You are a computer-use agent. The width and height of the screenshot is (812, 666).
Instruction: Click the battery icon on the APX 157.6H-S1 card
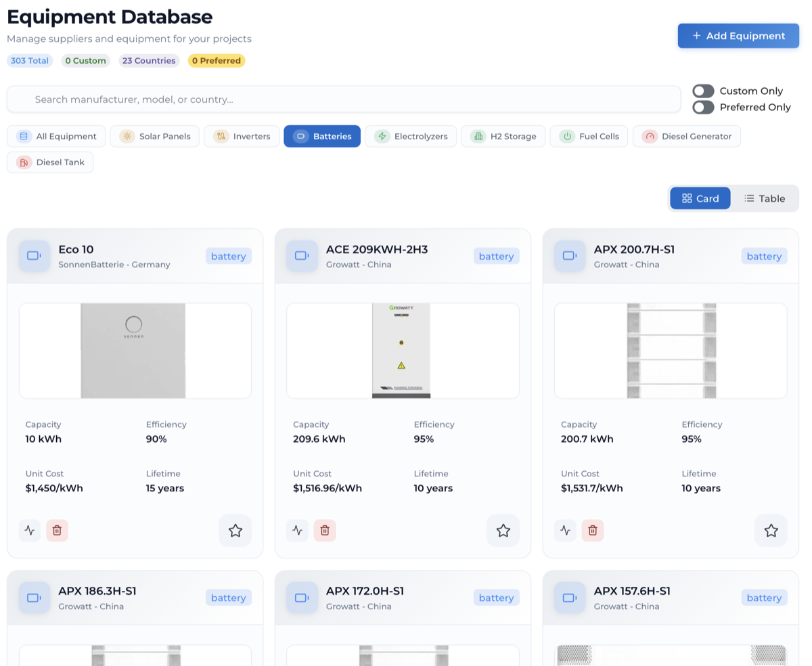(x=570, y=598)
